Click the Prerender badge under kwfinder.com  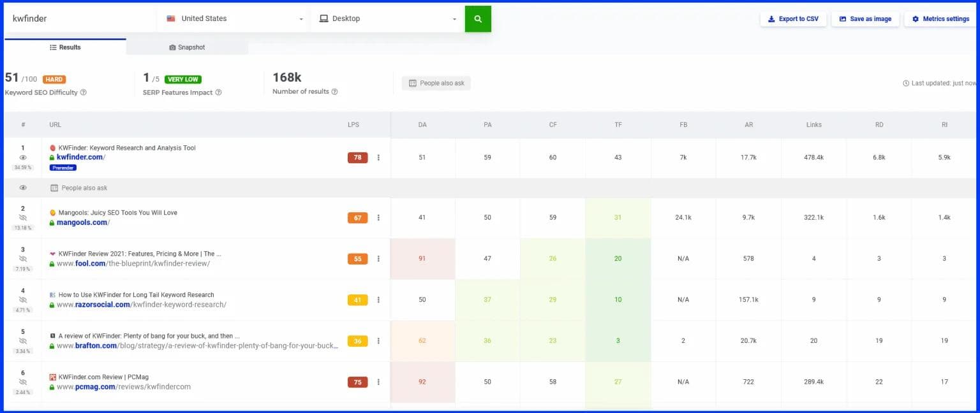pyautogui.click(x=63, y=168)
